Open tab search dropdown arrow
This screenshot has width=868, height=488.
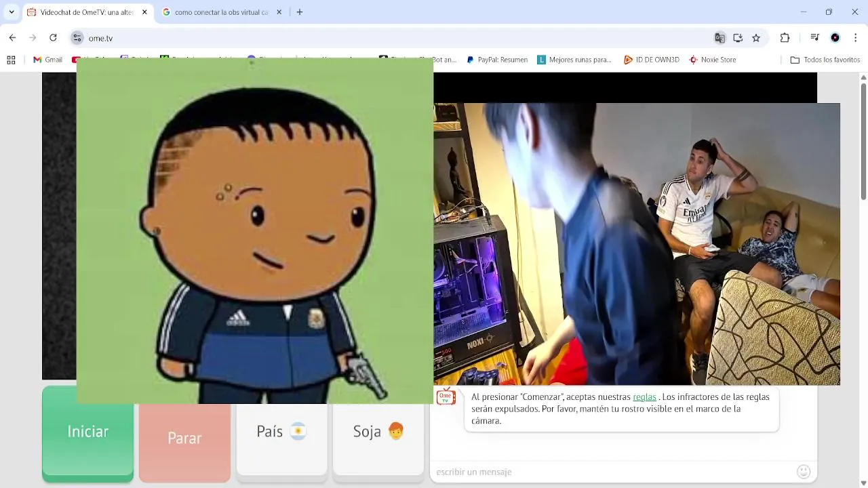(x=11, y=12)
